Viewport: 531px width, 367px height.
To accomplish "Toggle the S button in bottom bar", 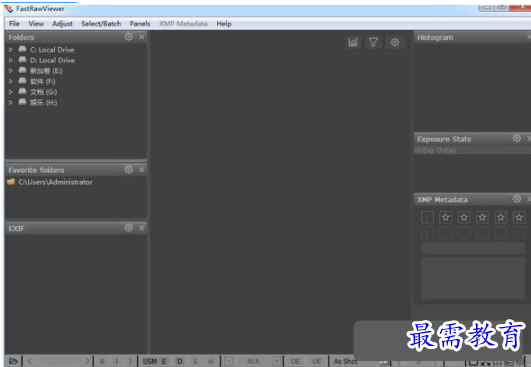I will click(x=195, y=361).
